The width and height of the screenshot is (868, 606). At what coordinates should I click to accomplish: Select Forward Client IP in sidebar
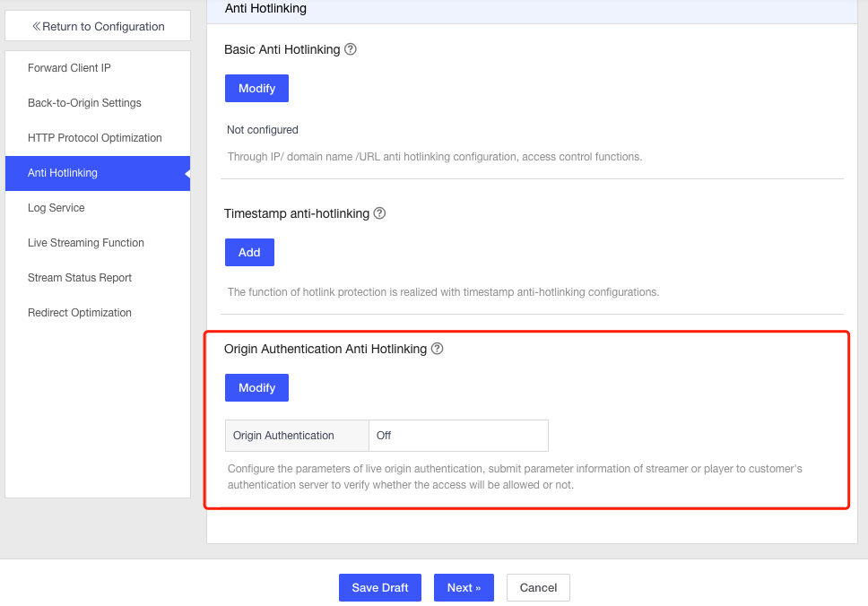point(98,68)
